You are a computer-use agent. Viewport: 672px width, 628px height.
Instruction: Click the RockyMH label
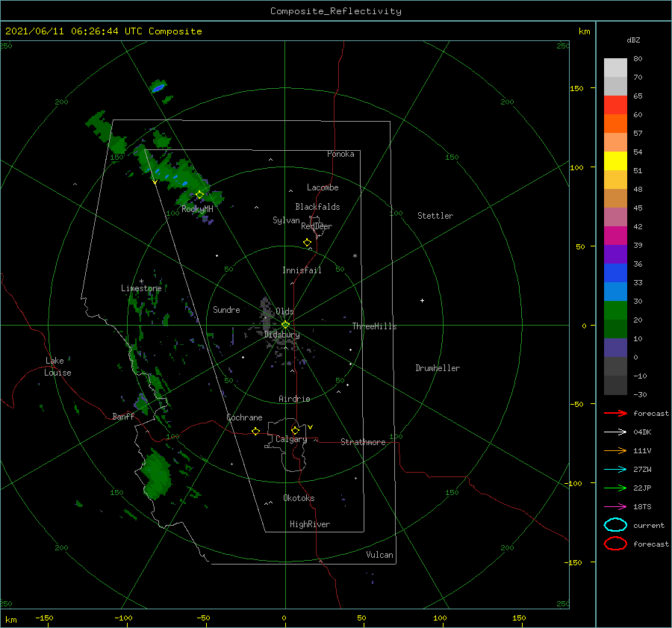[x=197, y=209]
